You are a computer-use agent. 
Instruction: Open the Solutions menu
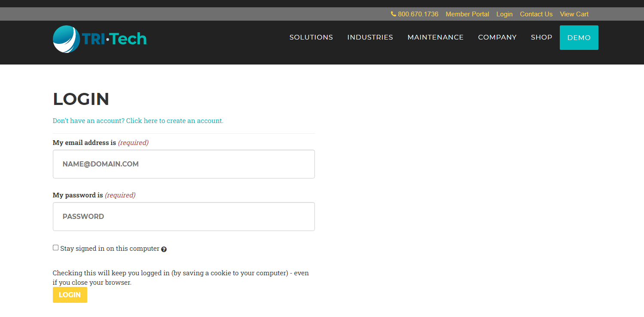coord(311,37)
